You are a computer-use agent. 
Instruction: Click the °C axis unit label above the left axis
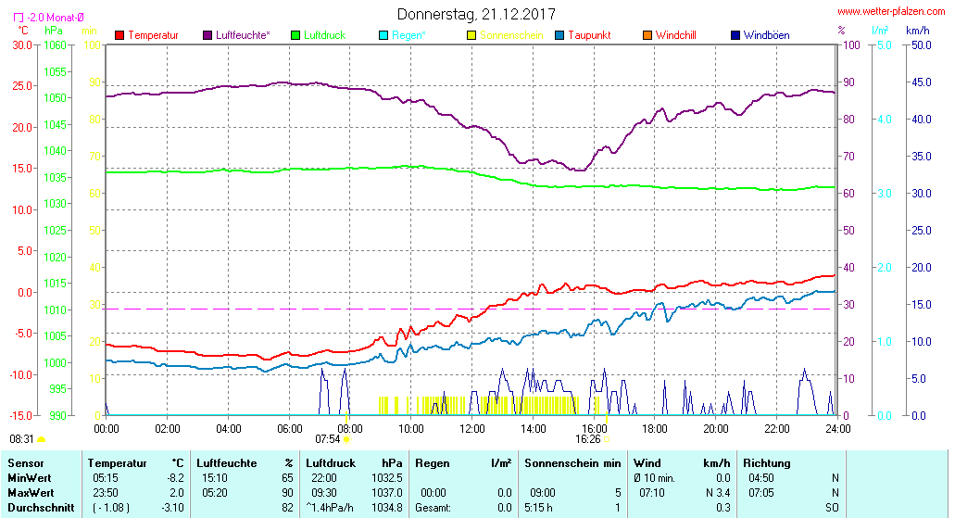(23, 30)
